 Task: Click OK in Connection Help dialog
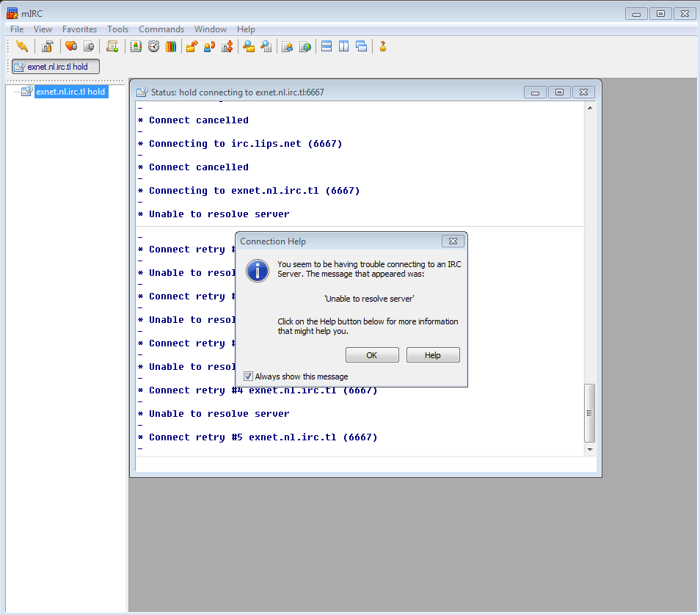(x=372, y=355)
